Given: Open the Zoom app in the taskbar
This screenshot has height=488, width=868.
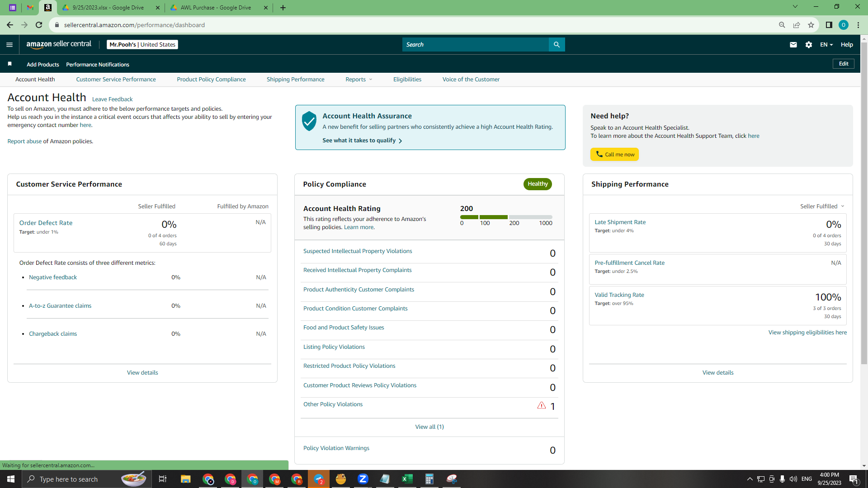Looking at the screenshot, I should click(x=363, y=479).
